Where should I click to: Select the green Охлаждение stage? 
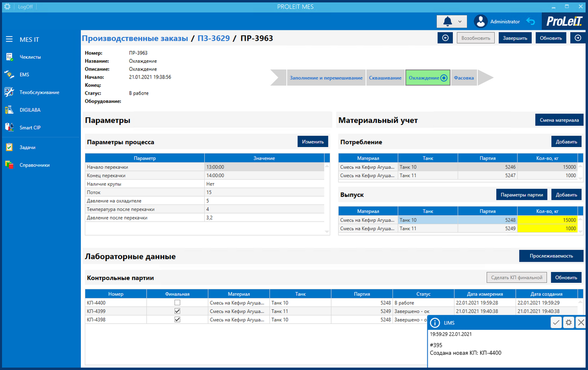(x=428, y=78)
